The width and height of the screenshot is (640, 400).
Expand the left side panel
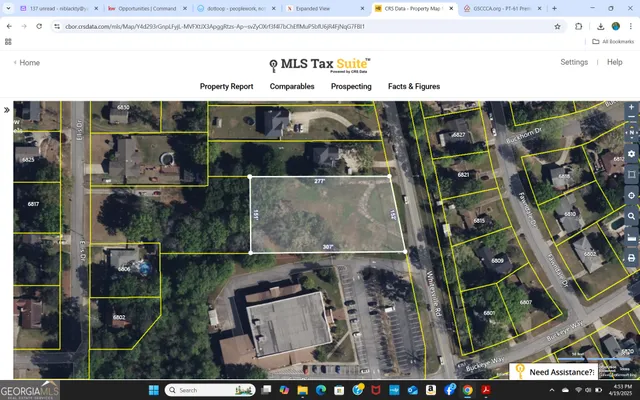click(7, 110)
